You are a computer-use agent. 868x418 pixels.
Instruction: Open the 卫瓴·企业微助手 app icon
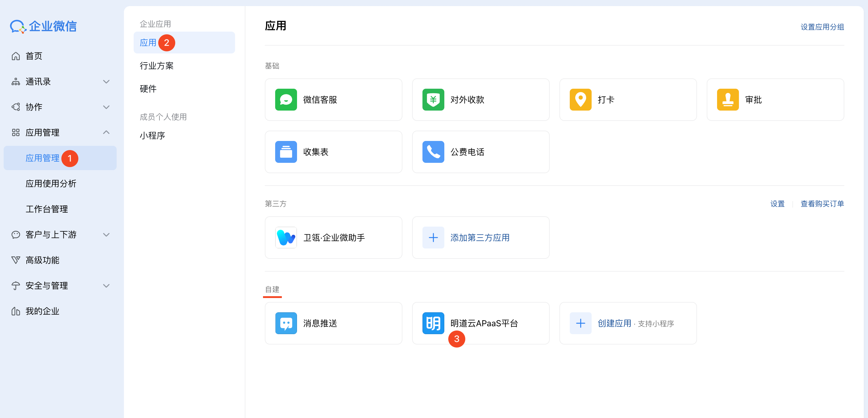[286, 238]
